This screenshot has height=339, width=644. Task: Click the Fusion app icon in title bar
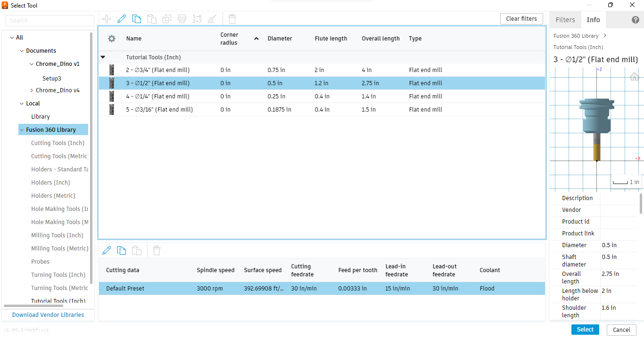(5, 5)
